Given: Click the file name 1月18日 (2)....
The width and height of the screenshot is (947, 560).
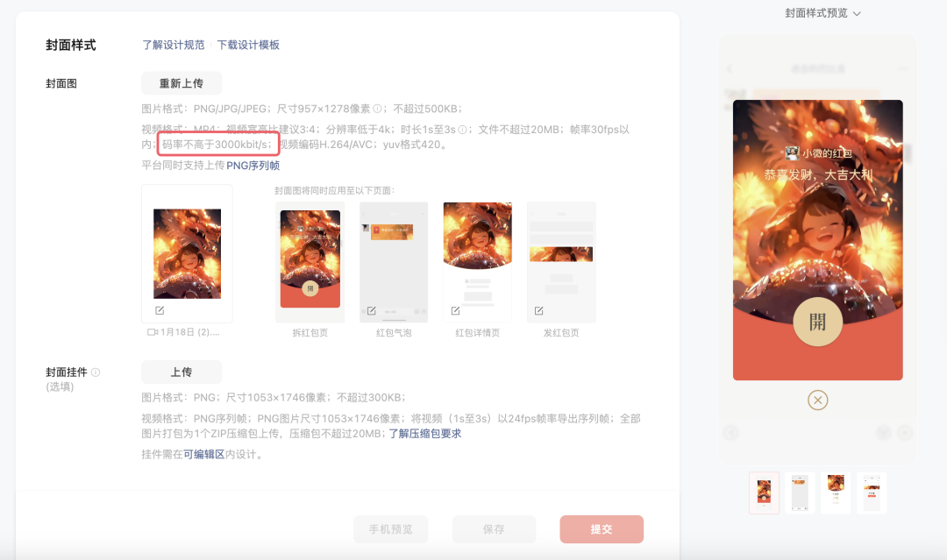Looking at the screenshot, I should click(x=189, y=332).
